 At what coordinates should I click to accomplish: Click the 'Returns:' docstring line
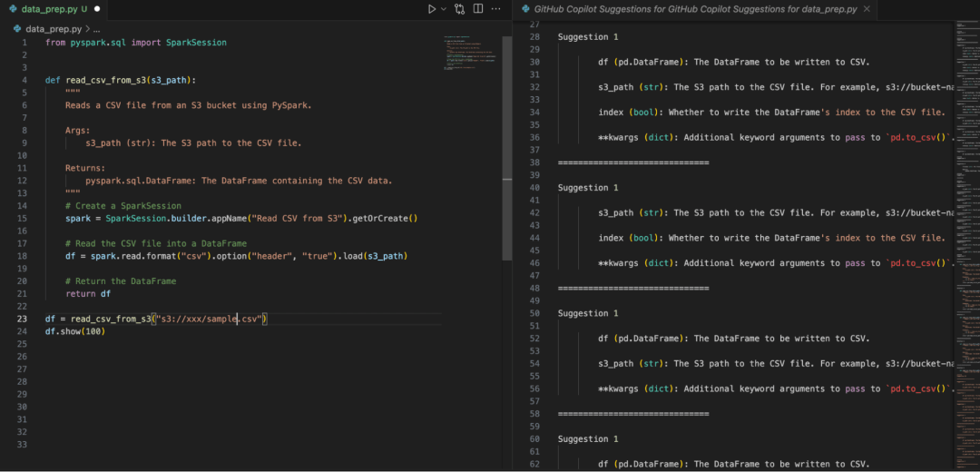click(85, 168)
